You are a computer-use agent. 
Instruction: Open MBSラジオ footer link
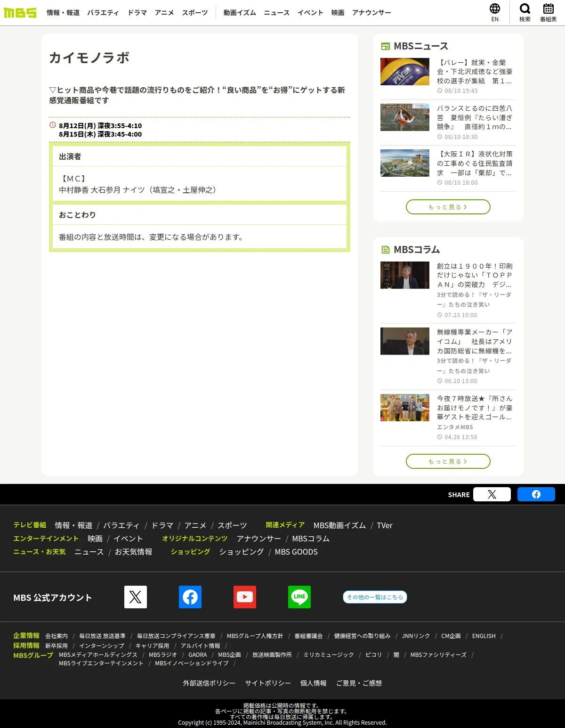163,655
